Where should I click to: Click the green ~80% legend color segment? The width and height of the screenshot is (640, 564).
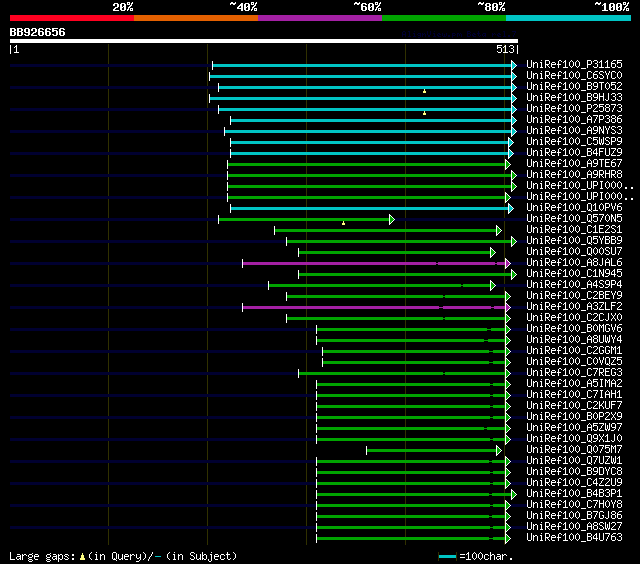click(444, 18)
